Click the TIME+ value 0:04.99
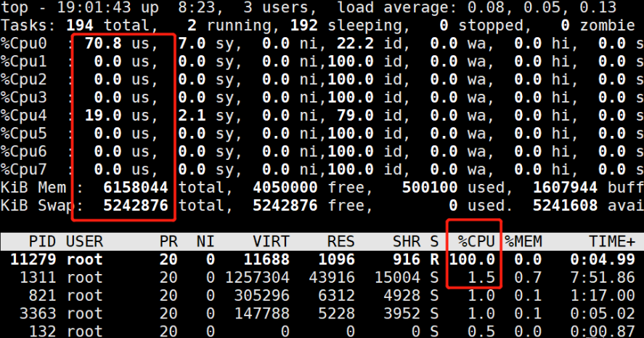Screen dimensions: 644x338 (603, 259)
